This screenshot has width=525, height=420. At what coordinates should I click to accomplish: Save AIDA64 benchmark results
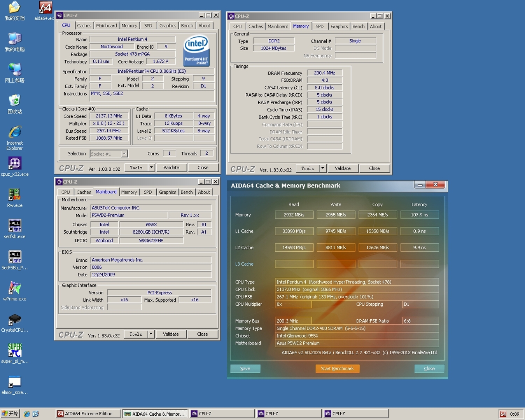(x=245, y=369)
